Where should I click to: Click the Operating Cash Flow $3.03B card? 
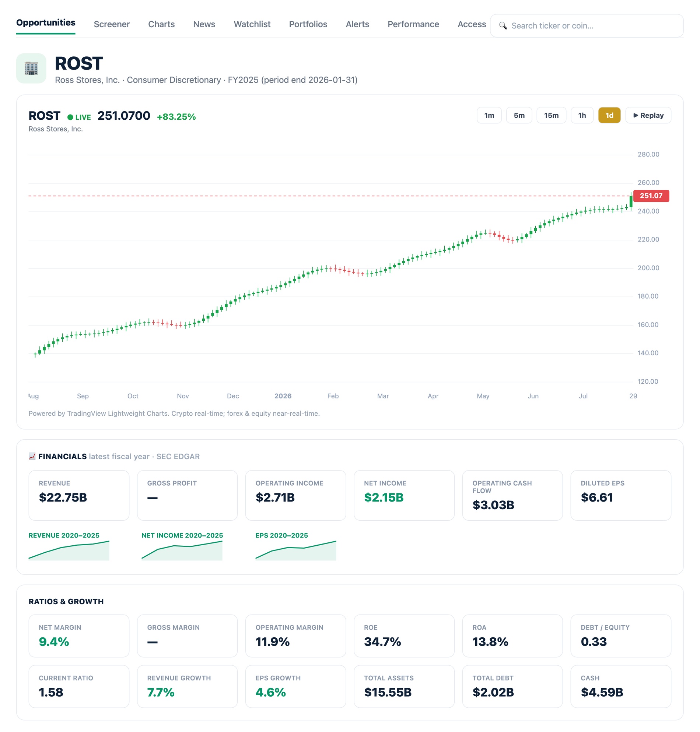[512, 495]
